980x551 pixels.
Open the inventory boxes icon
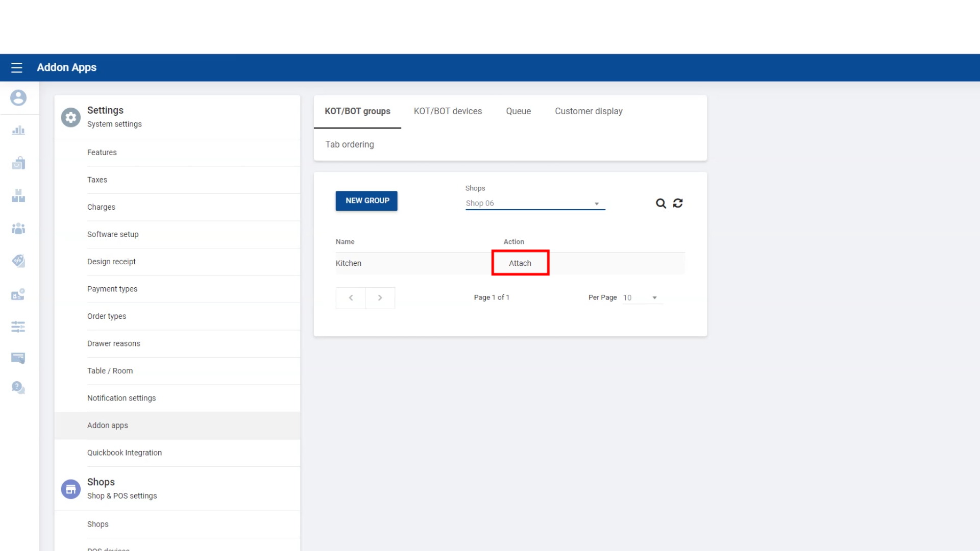click(18, 195)
